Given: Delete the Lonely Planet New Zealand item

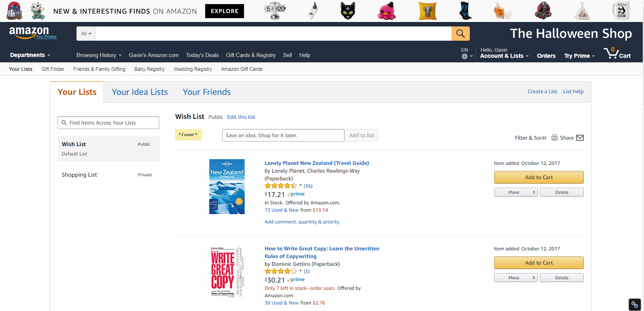Looking at the screenshot, I should click(x=561, y=192).
